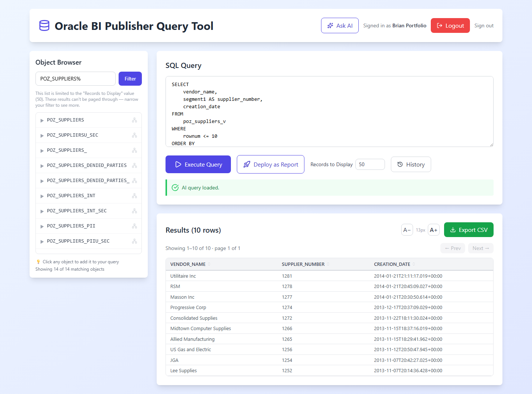Expand the POZ_SUPPLIERS_PIIU_SEC object arrow

click(x=42, y=241)
